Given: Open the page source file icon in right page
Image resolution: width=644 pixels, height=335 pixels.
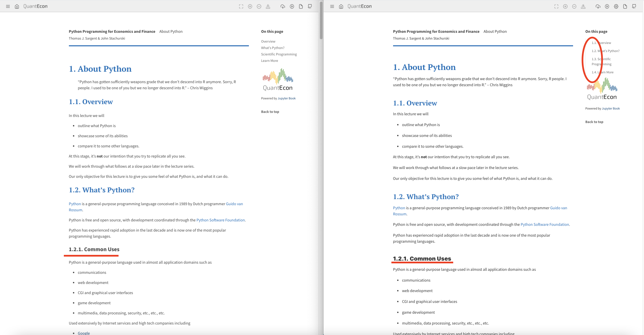Looking at the screenshot, I should point(625,6).
